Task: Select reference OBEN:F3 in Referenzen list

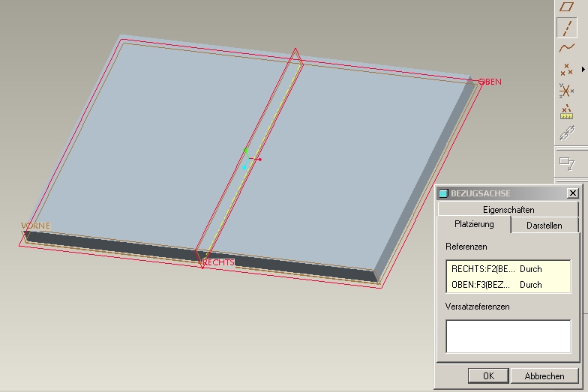Action: pyautogui.click(x=481, y=285)
